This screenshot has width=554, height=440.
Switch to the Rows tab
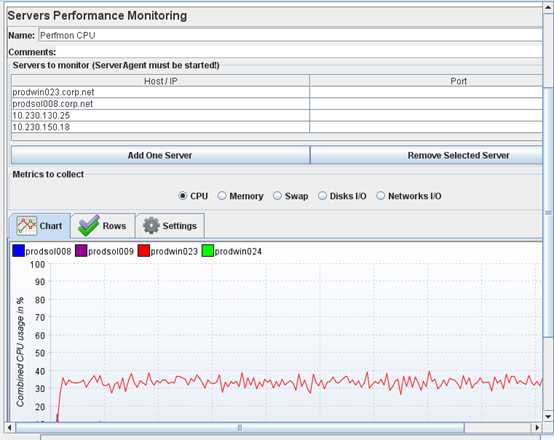pos(103,226)
